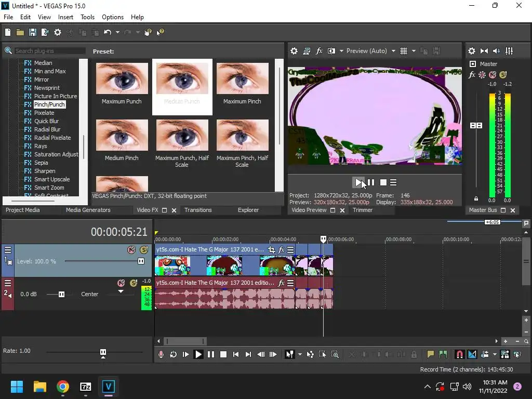Open project properties gear in main toolbar
Viewport: 532px width, 399px height.
pyautogui.click(x=58, y=32)
